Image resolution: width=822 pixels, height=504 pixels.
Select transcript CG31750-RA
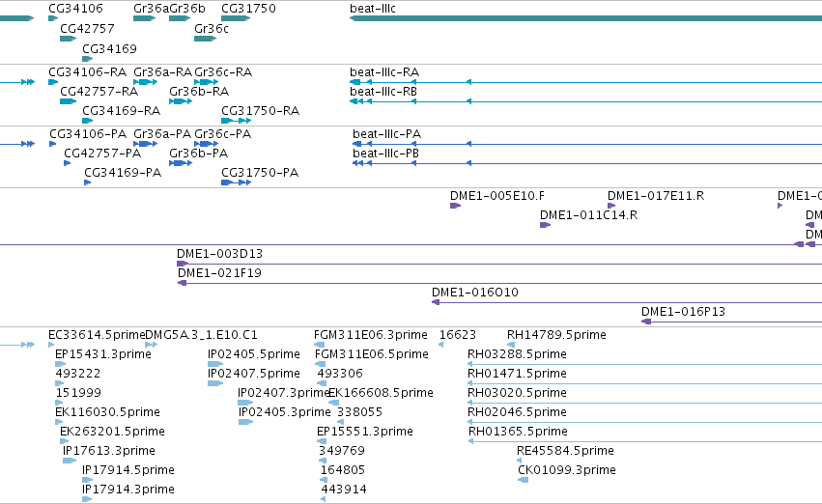pos(236,121)
